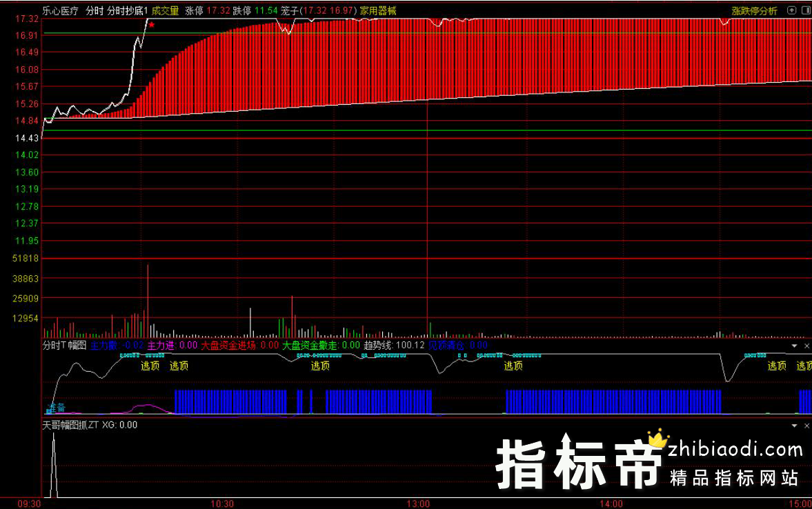Screen dimensions: 812x509
Task: Click the restore-up arrow icon beside 涨跌停分析
Action: [x=791, y=10]
